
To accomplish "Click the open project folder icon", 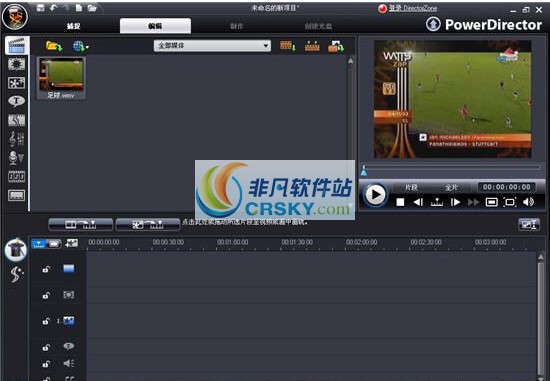I will [92, 8].
